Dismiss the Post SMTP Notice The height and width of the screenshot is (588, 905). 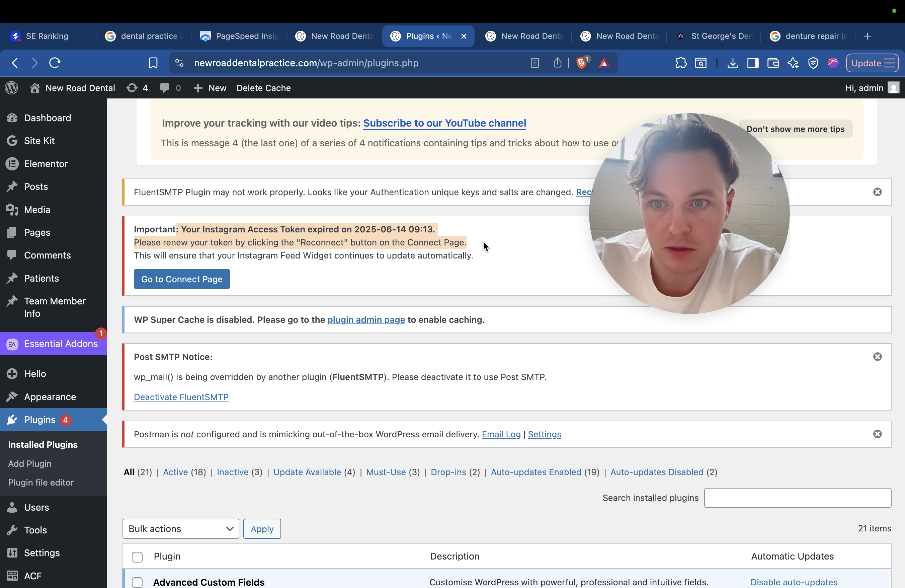click(877, 356)
